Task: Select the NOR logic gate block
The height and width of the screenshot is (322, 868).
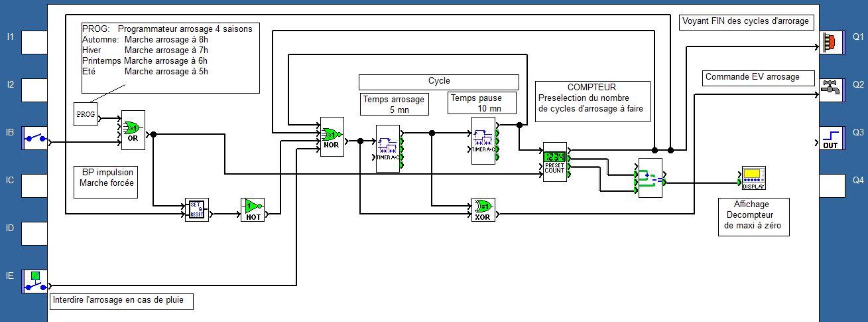Action: pyautogui.click(x=332, y=137)
